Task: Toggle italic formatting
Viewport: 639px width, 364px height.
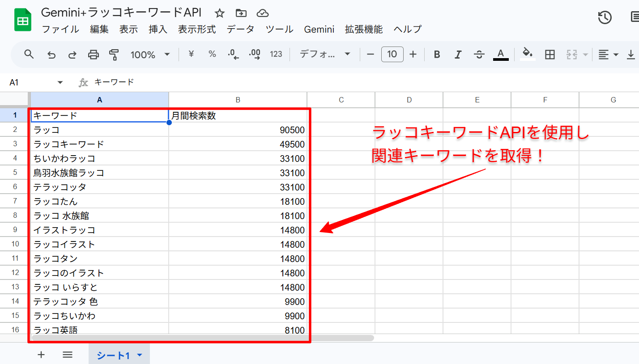Action: point(458,55)
